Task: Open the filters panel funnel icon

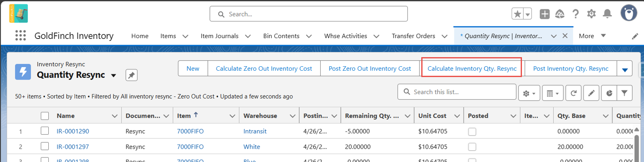Action: (624, 93)
